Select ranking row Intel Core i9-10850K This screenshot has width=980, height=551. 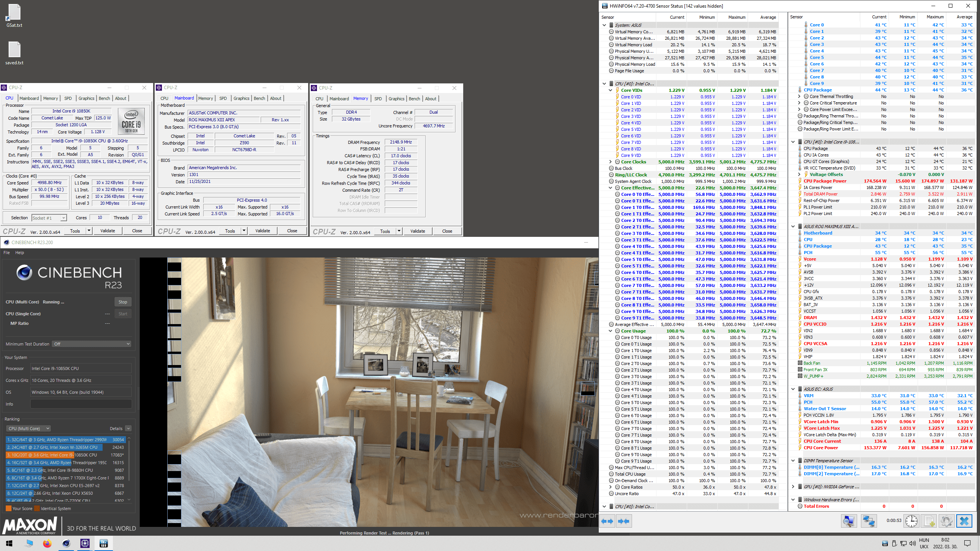[x=65, y=455]
